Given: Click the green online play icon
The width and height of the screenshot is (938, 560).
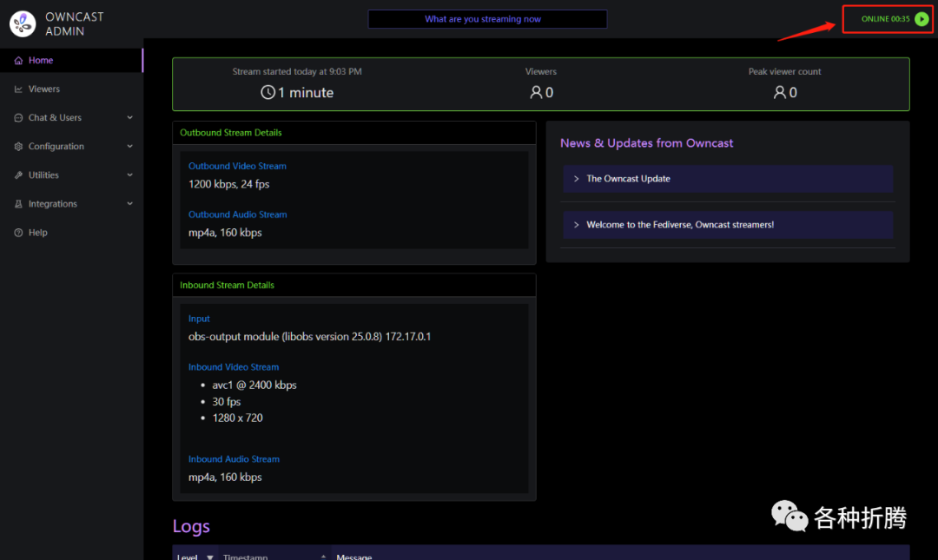Looking at the screenshot, I should tap(921, 19).
